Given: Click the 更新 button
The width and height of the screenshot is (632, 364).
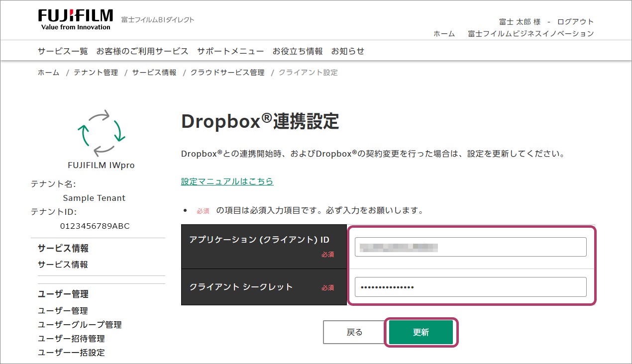Looking at the screenshot, I should click(x=421, y=332).
